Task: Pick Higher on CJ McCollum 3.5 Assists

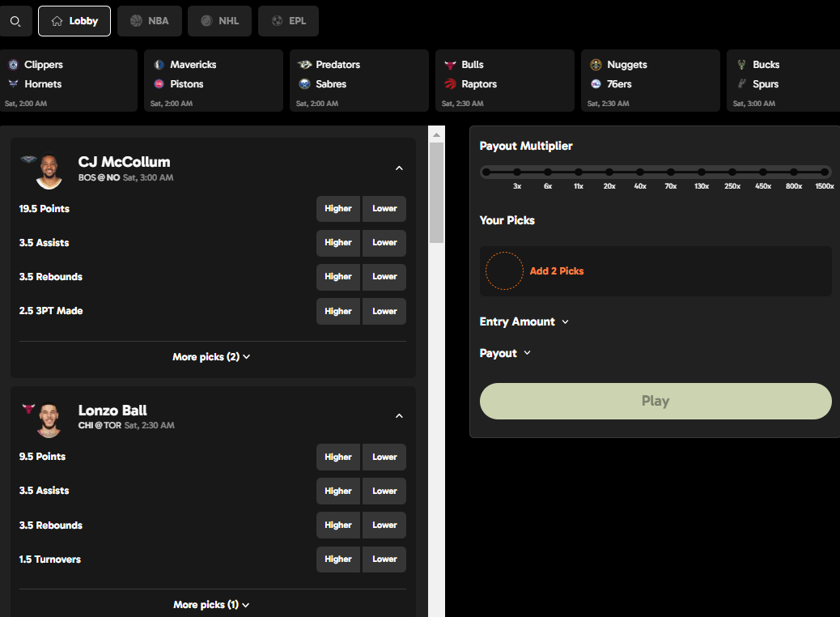Action: 338,243
